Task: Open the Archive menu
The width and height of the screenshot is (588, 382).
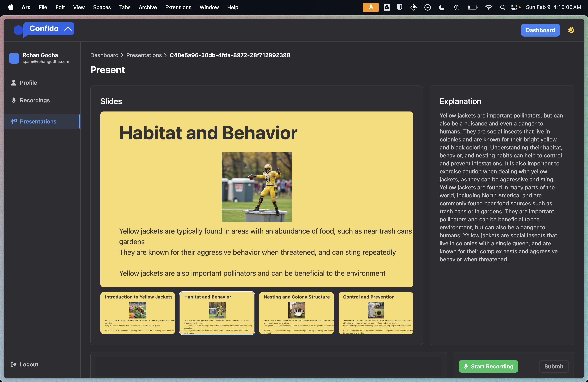Action: pos(147,7)
